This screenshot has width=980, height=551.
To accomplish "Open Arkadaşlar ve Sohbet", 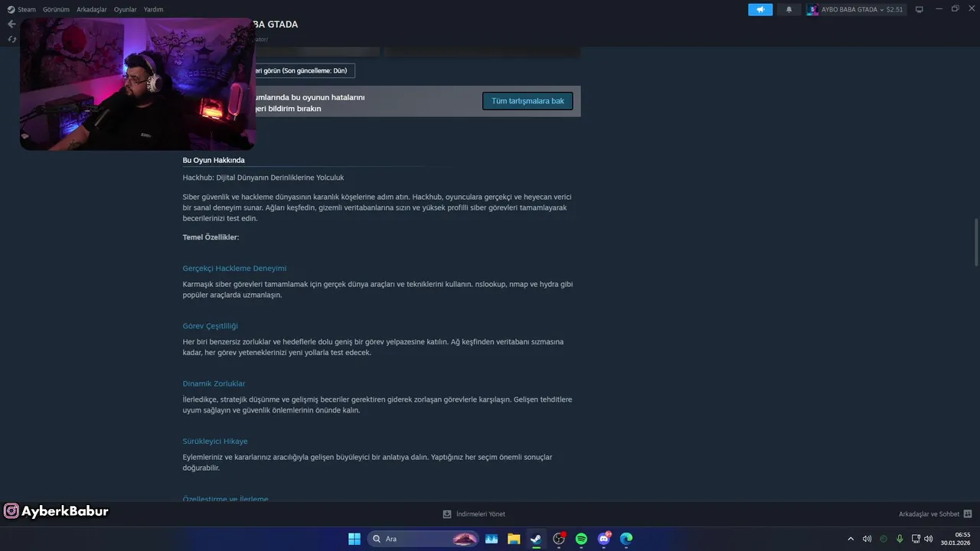I will (929, 514).
